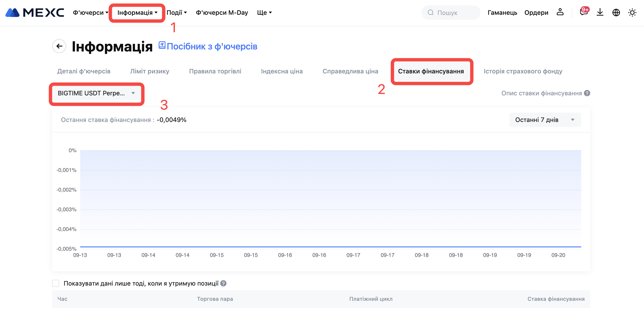The height and width of the screenshot is (316, 644).
Task: Switch to Історія страхового фонду tab
Action: [523, 71]
